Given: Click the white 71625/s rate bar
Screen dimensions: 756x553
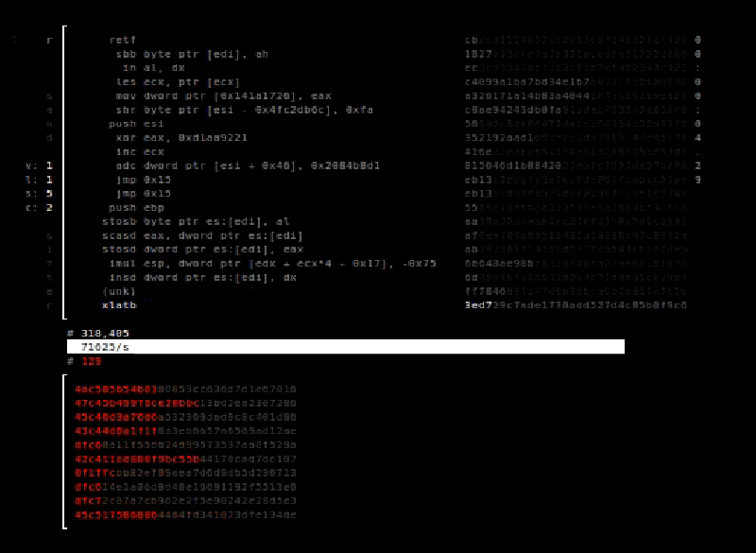Looking at the screenshot, I should 346,347.
